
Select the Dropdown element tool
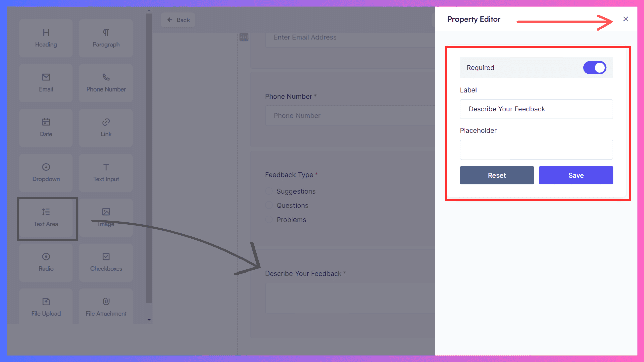(46, 172)
